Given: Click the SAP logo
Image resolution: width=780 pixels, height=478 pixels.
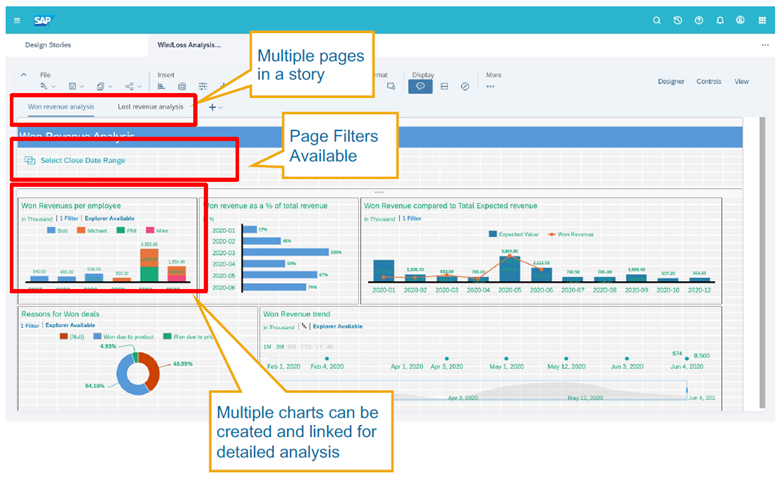Looking at the screenshot, I should click(43, 20).
